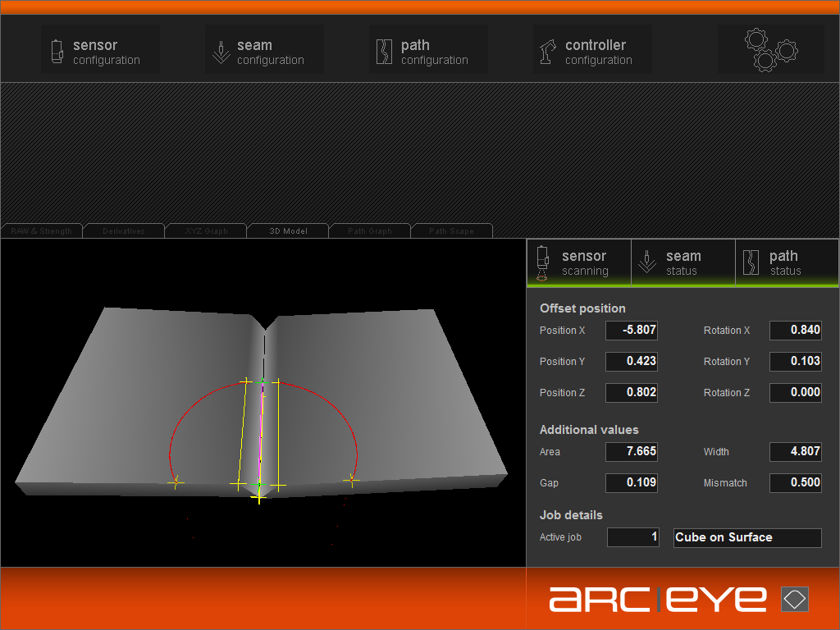Click the Active job number field
This screenshot has width=840, height=630.
pyautogui.click(x=632, y=537)
